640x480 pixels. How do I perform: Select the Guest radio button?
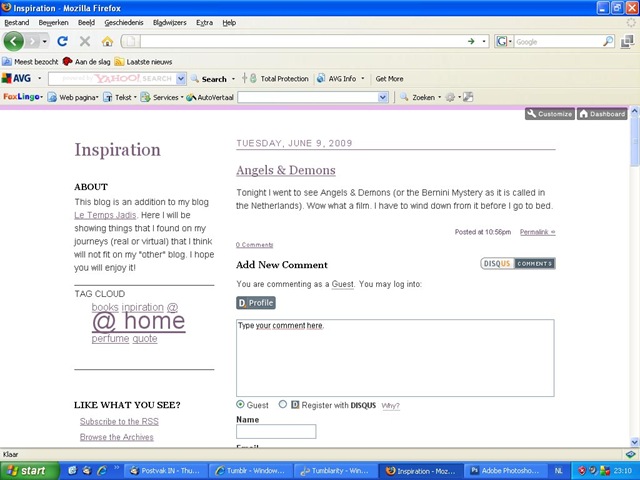240,404
